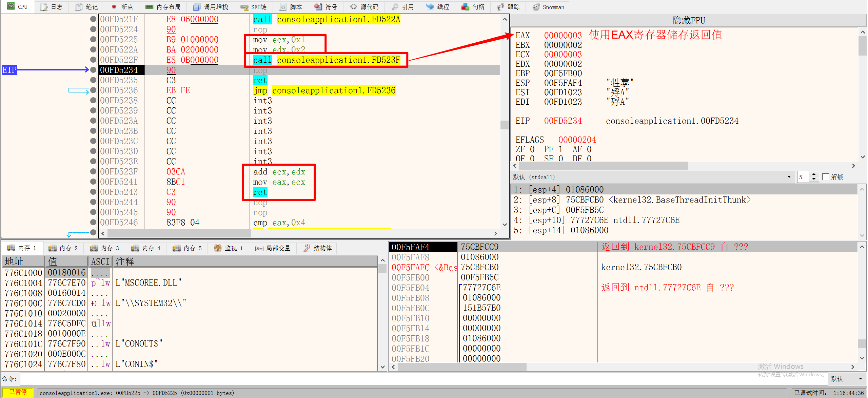Open the 符号 symbols tab
This screenshot has height=398, width=868.
coord(325,7)
